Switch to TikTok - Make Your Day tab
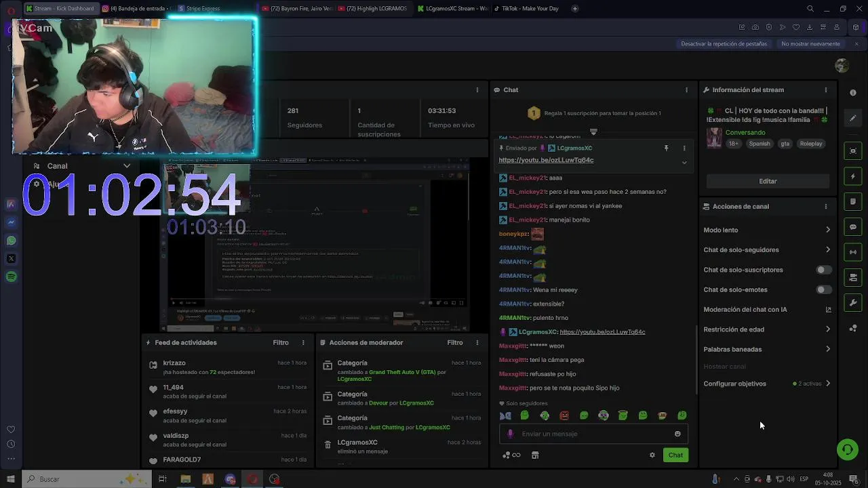The height and width of the screenshot is (488, 868). point(526,9)
